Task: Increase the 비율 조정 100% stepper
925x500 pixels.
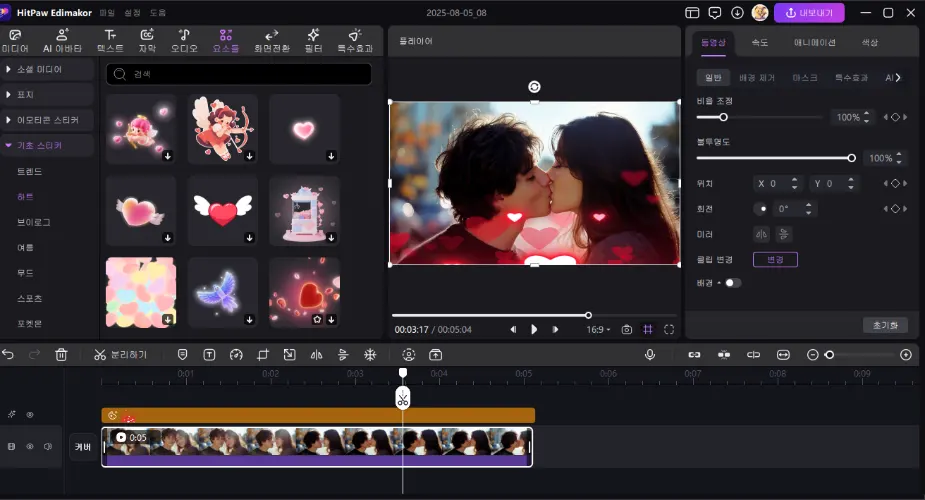Action: tap(866, 113)
